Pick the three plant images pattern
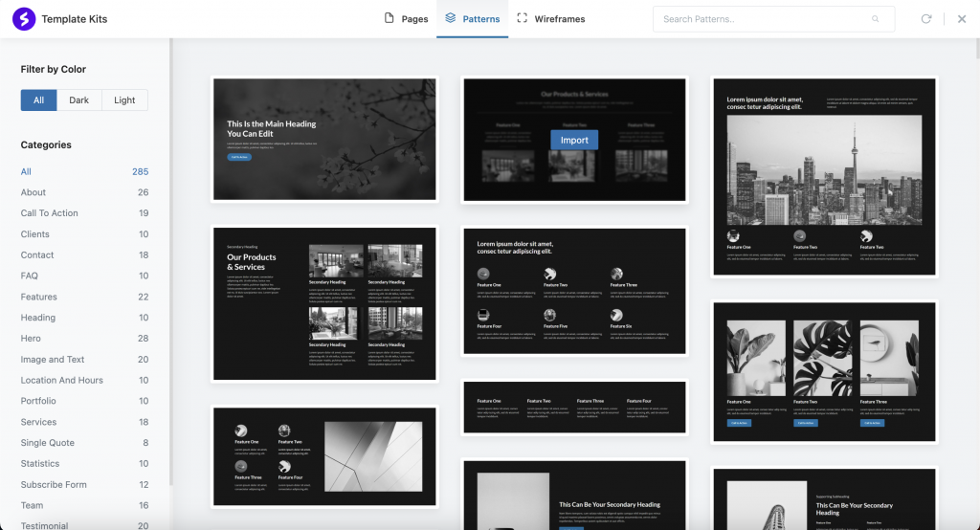The height and width of the screenshot is (530, 980). pos(824,372)
